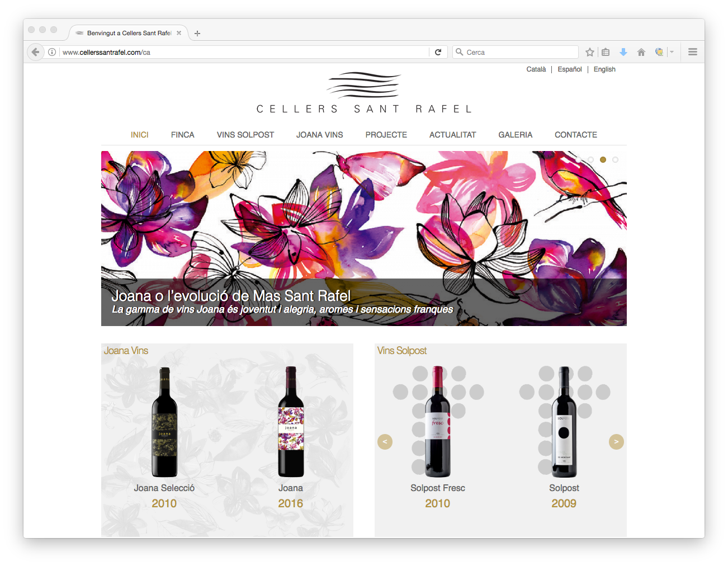Expand the dropdown arrow next to the globe icon
Screen dimensions: 728x566
coord(672,52)
